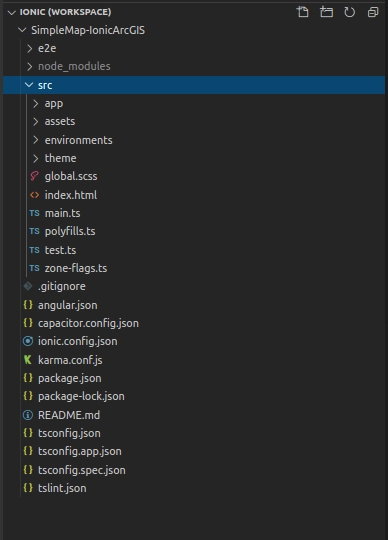Expand the environments folder chevron
This screenshot has width=388, height=540.
click(36, 140)
